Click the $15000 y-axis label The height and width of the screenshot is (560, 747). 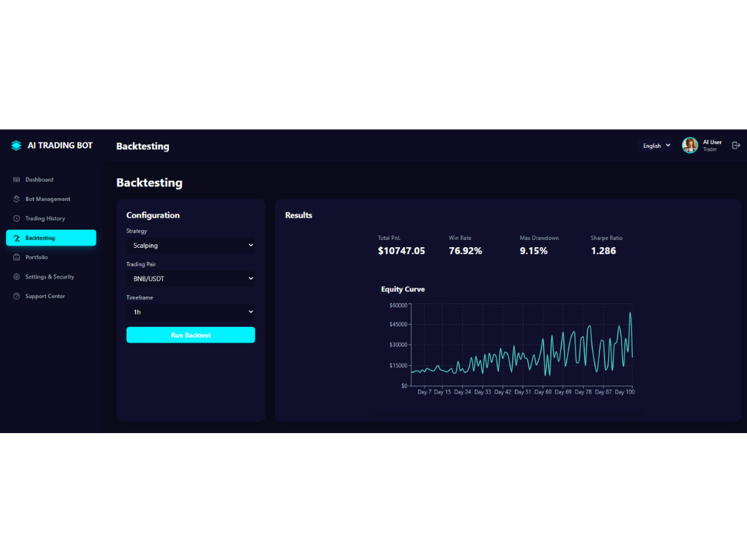398,366
